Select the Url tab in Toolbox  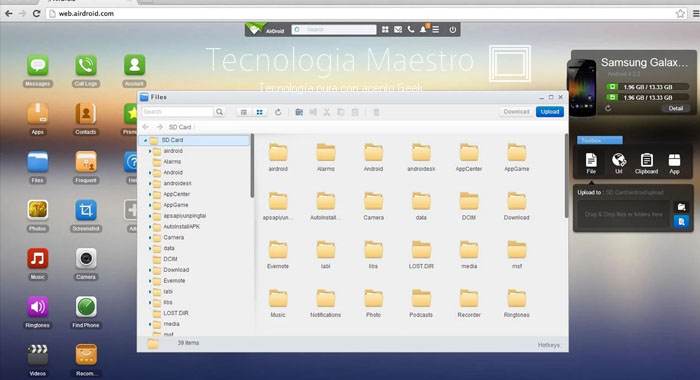pyautogui.click(x=618, y=163)
